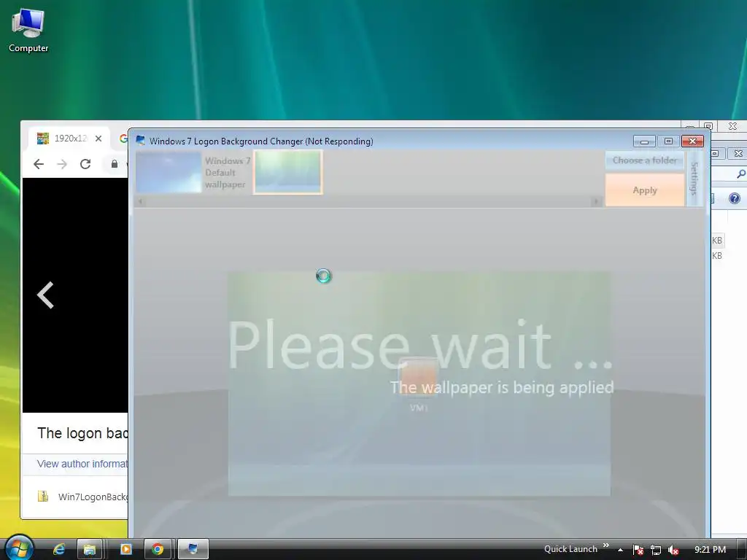Expand the Quick Launch chevron
Image resolution: width=747 pixels, height=560 pixels.
tap(606, 545)
